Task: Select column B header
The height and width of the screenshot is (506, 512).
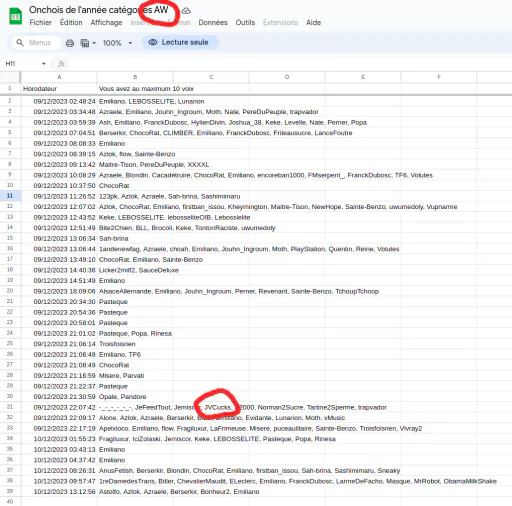Action: click(x=135, y=77)
